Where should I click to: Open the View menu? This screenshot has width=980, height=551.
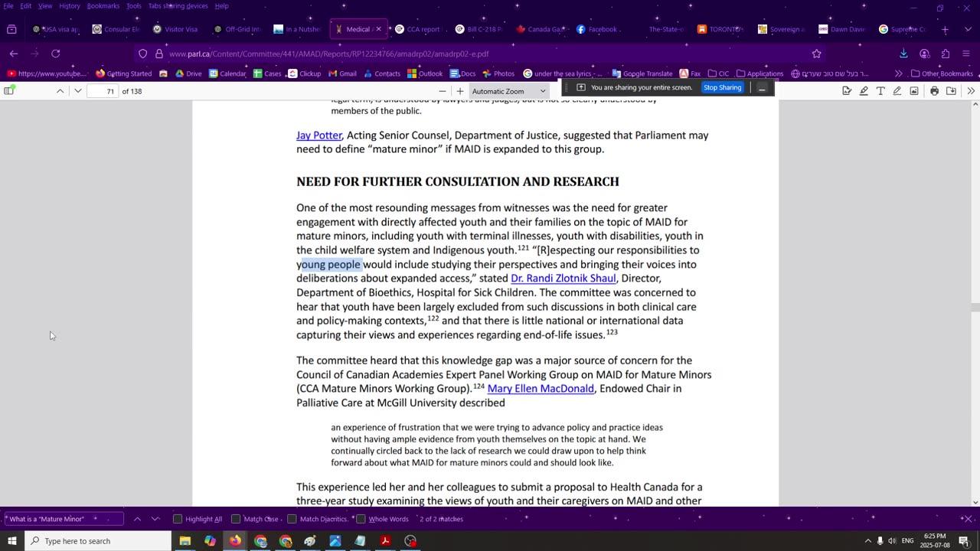pyautogui.click(x=45, y=5)
